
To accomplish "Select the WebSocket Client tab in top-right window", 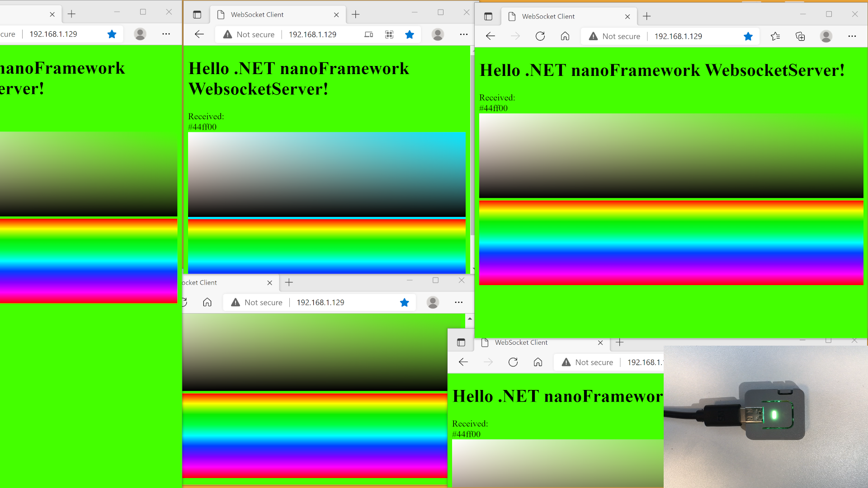I will click(x=569, y=17).
